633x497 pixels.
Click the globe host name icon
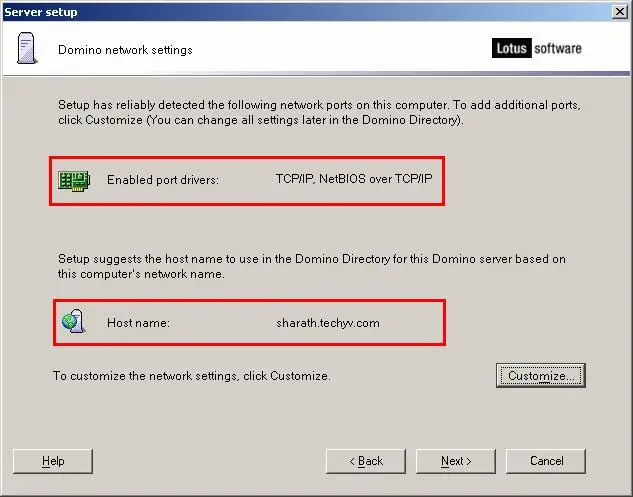(73, 322)
